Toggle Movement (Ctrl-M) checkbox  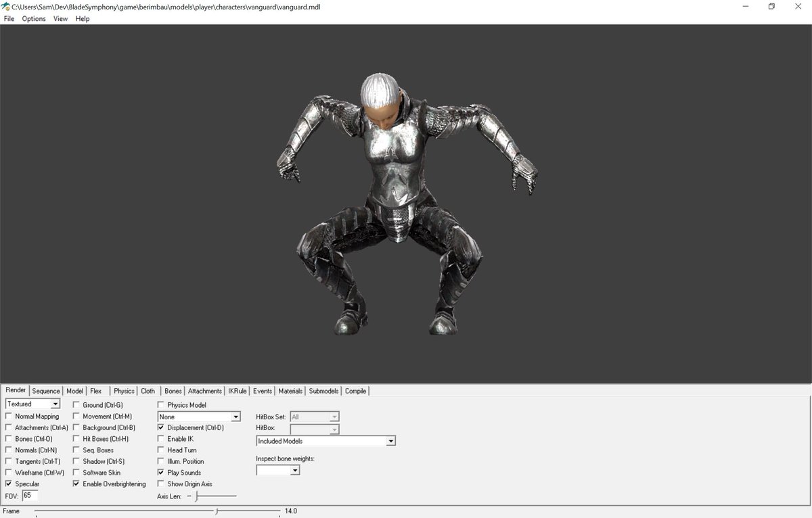coord(102,417)
